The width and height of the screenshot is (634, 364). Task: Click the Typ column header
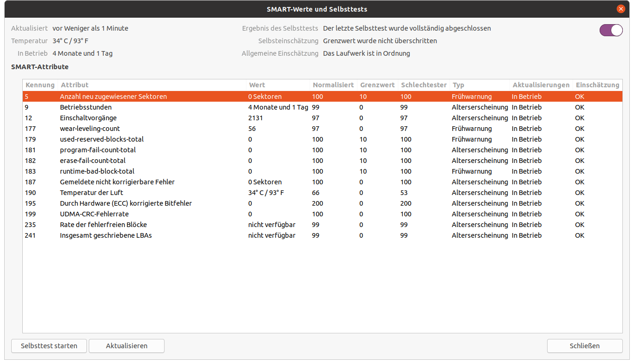click(x=480, y=85)
